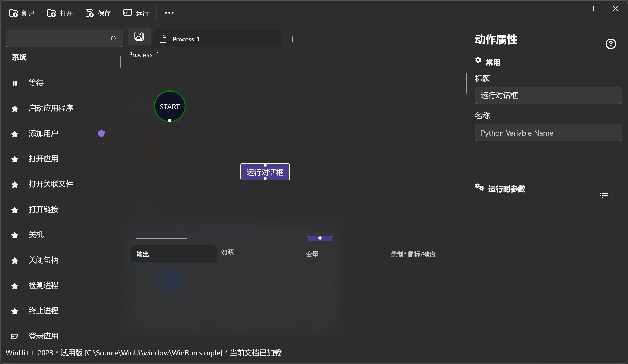Click the START node in canvas

point(170,107)
